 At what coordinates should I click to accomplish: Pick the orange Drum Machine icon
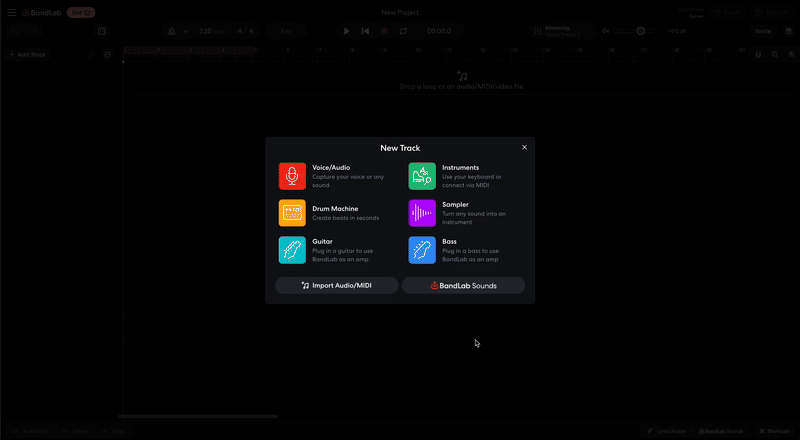point(292,213)
